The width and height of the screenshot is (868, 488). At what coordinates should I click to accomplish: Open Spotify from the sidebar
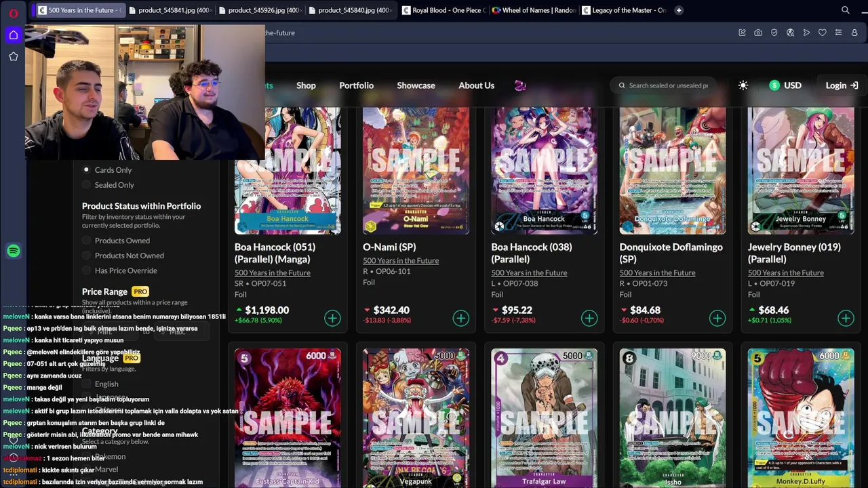pyautogui.click(x=13, y=251)
